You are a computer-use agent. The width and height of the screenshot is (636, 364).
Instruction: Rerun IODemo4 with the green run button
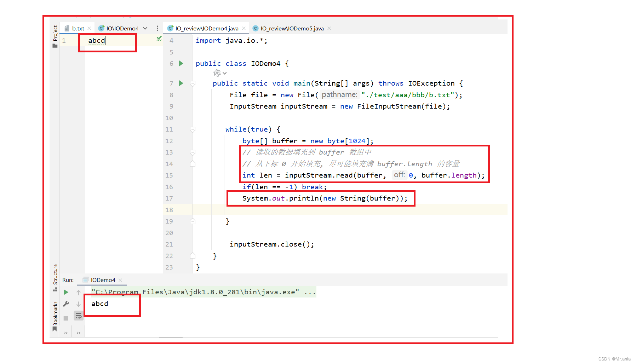click(x=66, y=292)
